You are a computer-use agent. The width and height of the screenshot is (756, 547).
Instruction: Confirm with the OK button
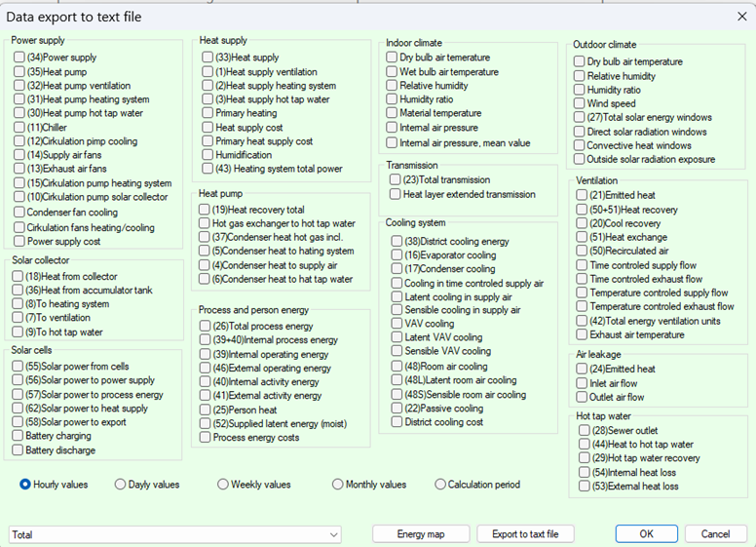646,534
